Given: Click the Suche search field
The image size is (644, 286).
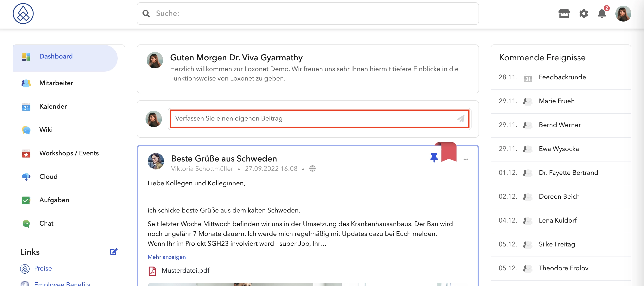Looking at the screenshot, I should (x=307, y=14).
